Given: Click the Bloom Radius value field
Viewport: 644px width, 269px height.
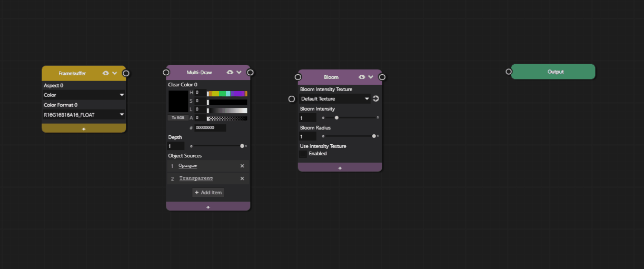Looking at the screenshot, I should coord(308,136).
